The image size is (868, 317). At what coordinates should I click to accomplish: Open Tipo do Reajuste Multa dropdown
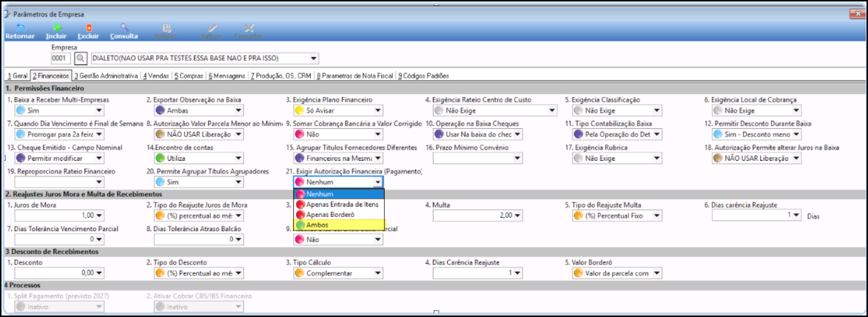click(656, 216)
